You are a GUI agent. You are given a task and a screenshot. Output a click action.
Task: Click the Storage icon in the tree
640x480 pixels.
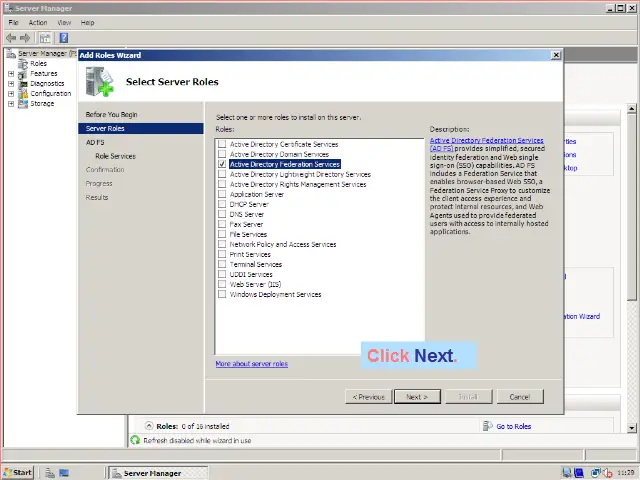[23, 104]
